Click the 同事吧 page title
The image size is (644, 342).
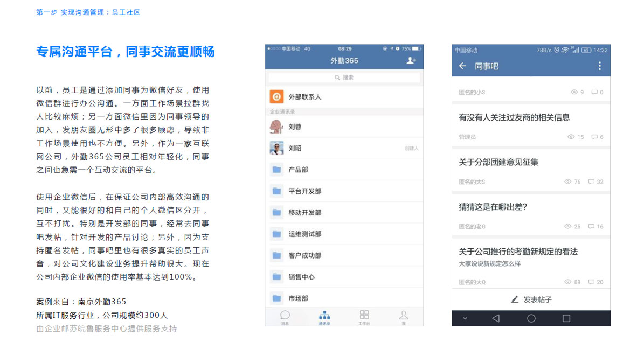point(487,66)
